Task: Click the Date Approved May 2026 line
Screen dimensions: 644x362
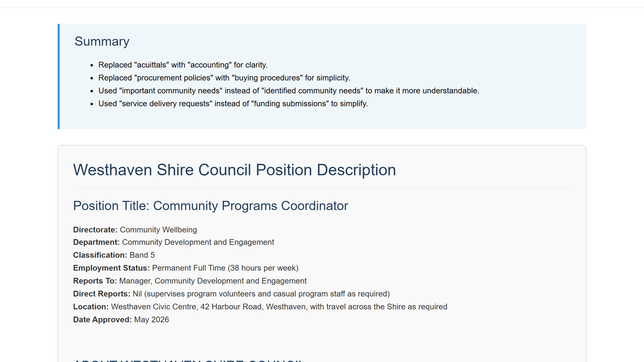Action: 121,320
